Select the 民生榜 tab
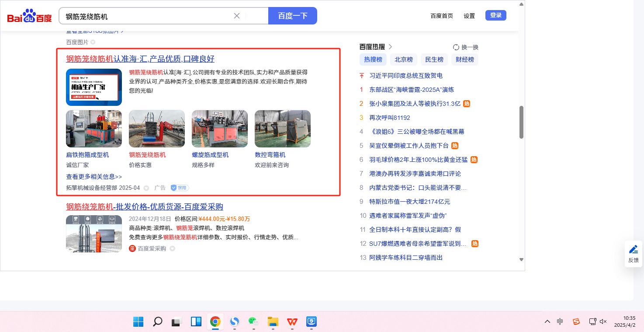644x332 pixels. 434,59
